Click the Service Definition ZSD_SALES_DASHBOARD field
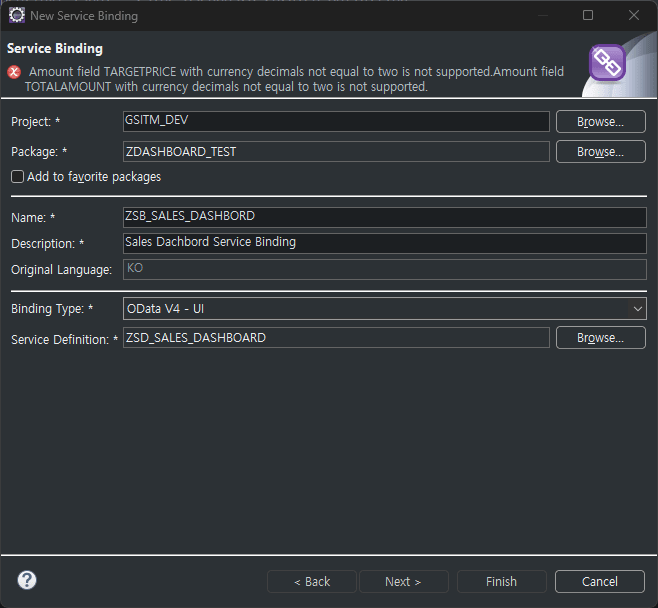The height and width of the screenshot is (608, 658). pyautogui.click(x=336, y=338)
